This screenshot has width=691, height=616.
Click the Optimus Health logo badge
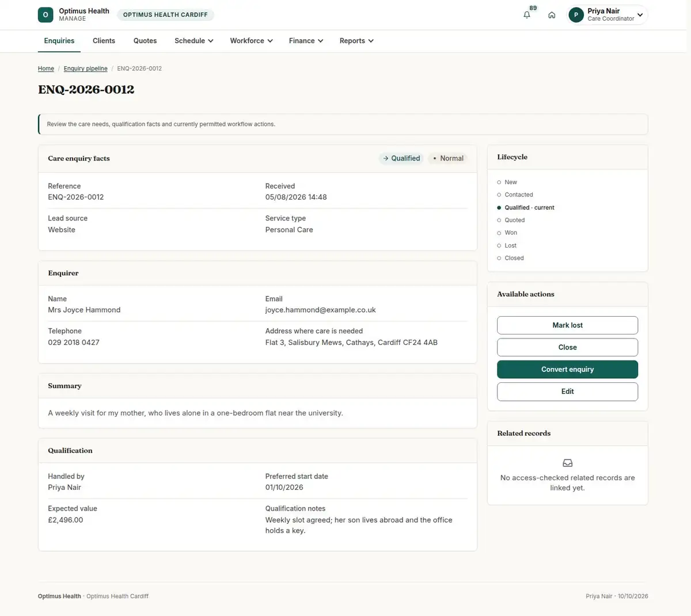pyautogui.click(x=45, y=15)
